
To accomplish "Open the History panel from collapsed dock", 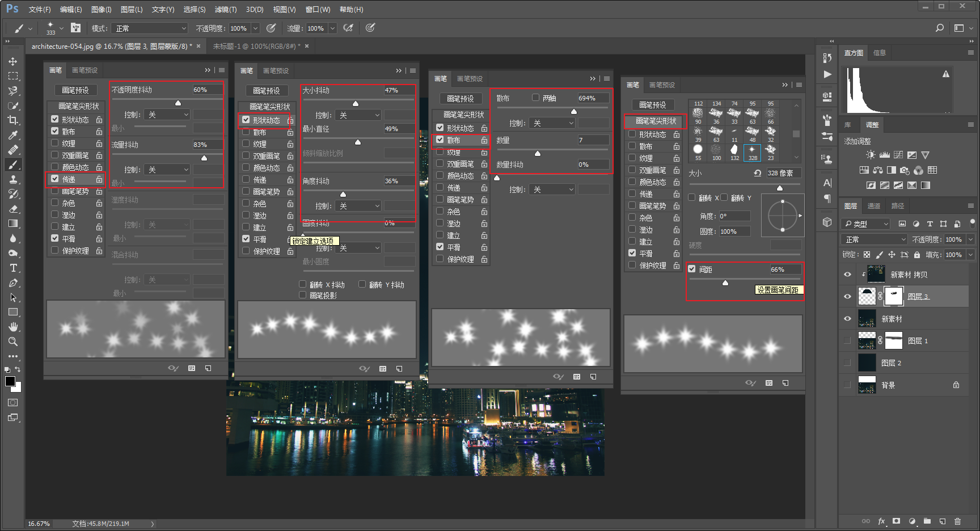I will coord(827,58).
